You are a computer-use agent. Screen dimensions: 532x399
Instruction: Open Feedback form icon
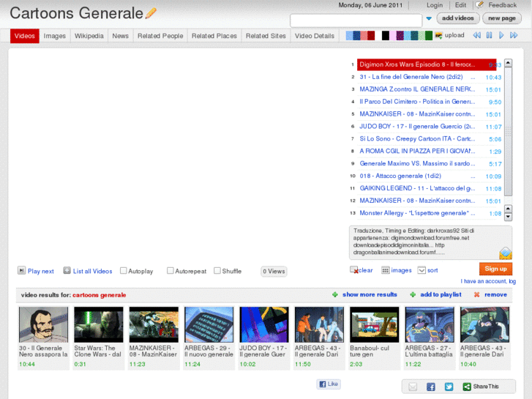[x=479, y=4]
